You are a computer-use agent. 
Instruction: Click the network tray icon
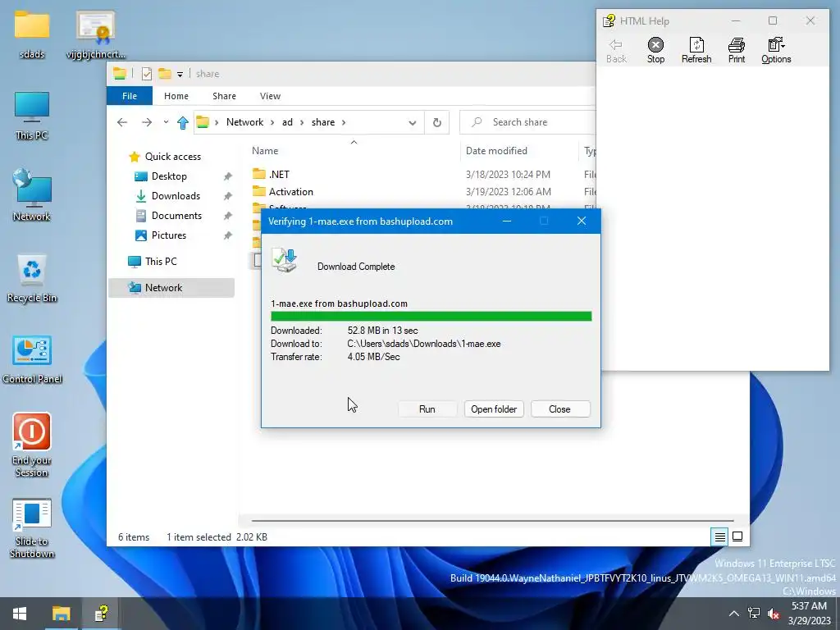point(754,614)
